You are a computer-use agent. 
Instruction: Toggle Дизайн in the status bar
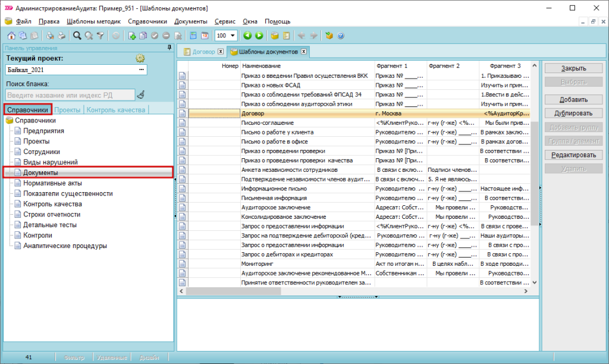point(149,357)
